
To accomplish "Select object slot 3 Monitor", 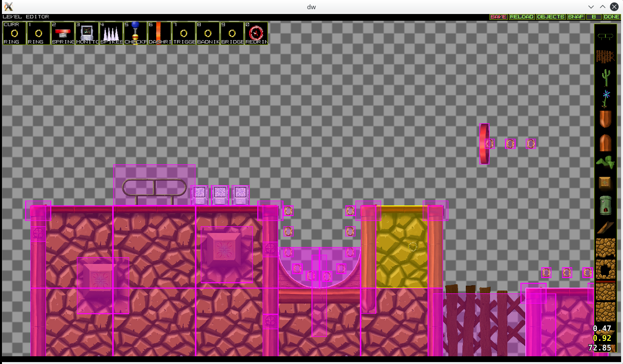I will pos(87,33).
